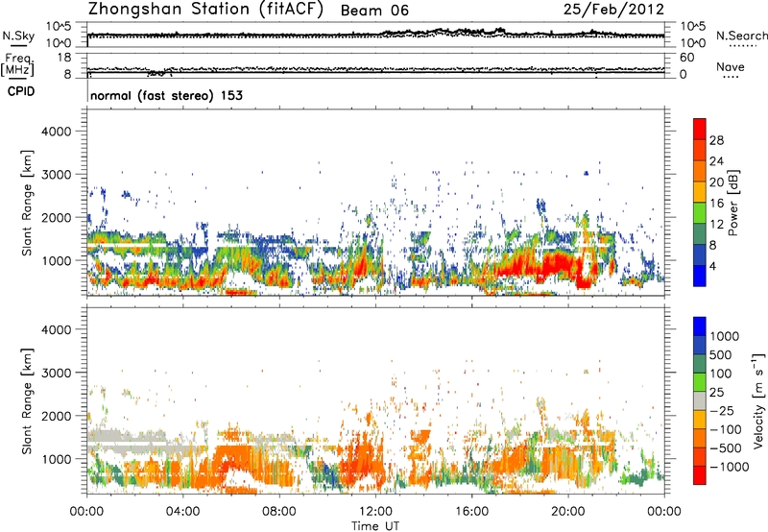Click the "18" frequency axis value

(x=64, y=58)
